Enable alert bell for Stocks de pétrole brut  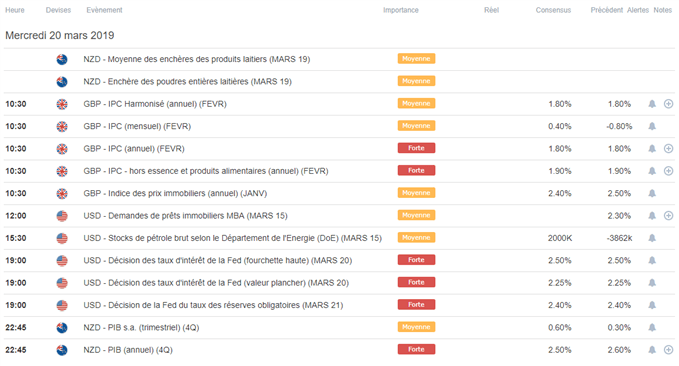click(652, 238)
